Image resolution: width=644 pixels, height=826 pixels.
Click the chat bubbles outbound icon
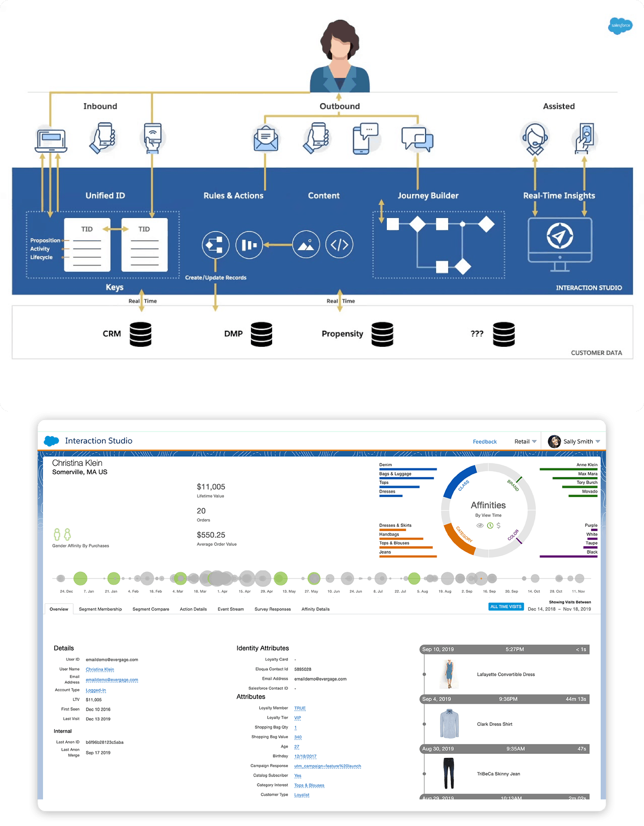pyautogui.click(x=418, y=139)
